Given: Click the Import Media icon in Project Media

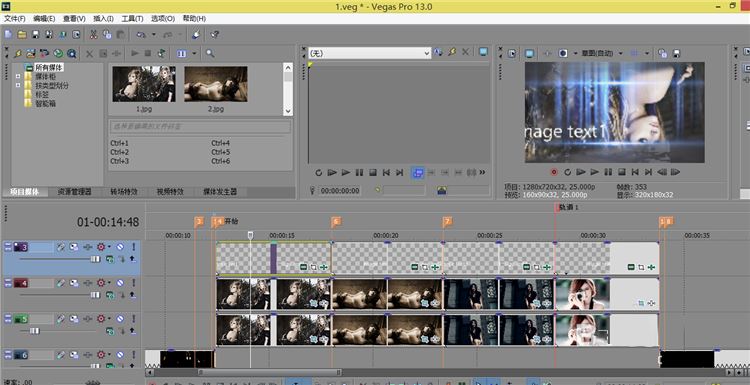Looking at the screenshot, I should click(x=31, y=54).
